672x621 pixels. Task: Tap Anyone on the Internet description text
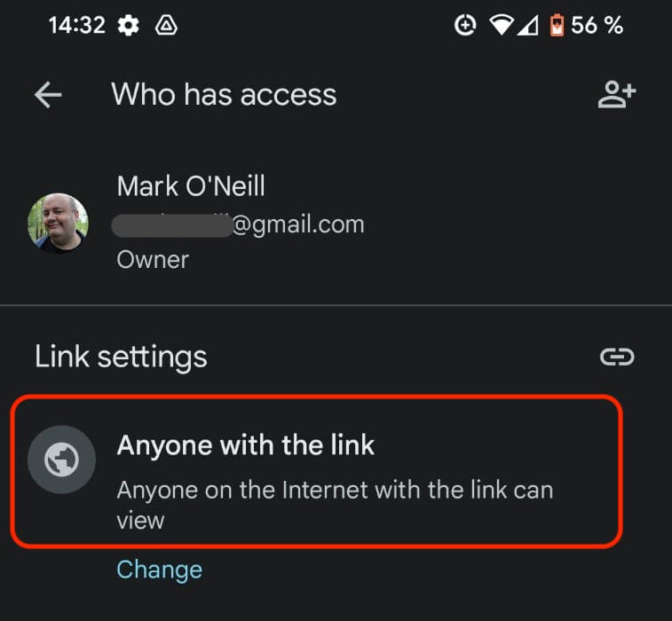(x=335, y=505)
